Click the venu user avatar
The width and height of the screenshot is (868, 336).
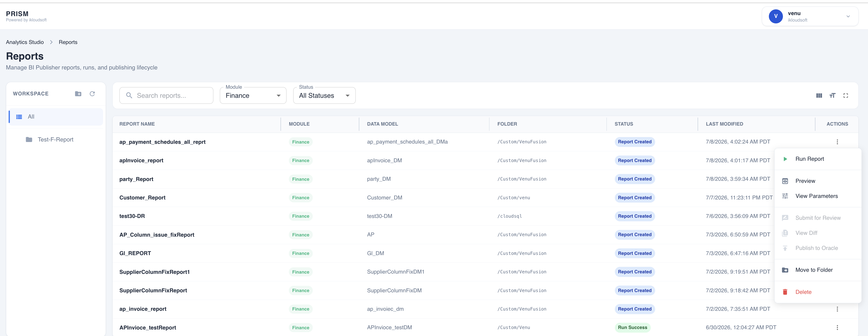(776, 16)
